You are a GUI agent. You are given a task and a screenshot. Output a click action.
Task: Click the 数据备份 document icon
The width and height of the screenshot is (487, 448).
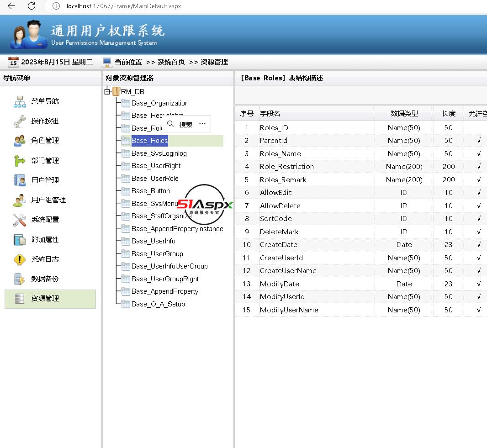coord(20,279)
